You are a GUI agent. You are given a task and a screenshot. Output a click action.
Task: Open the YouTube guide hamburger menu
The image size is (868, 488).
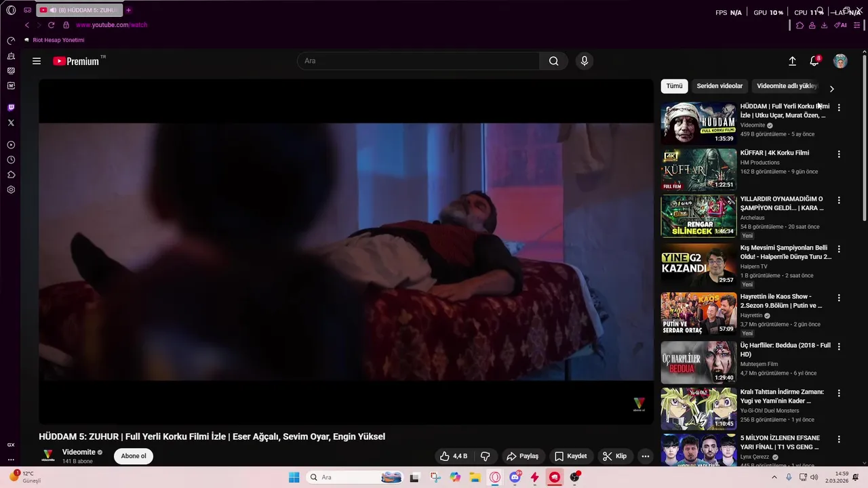(x=37, y=61)
